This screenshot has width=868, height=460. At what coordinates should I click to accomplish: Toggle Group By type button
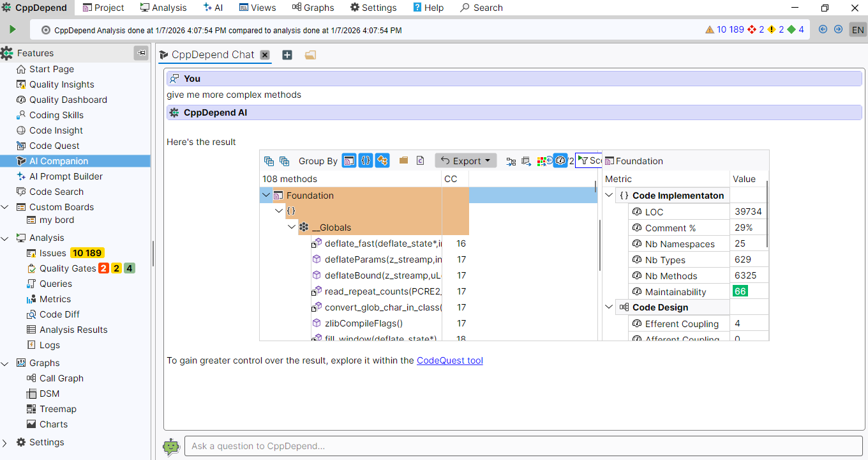coord(382,161)
